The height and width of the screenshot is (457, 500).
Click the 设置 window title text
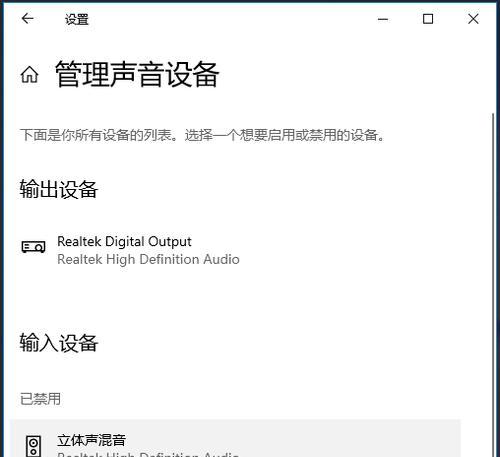(77, 19)
